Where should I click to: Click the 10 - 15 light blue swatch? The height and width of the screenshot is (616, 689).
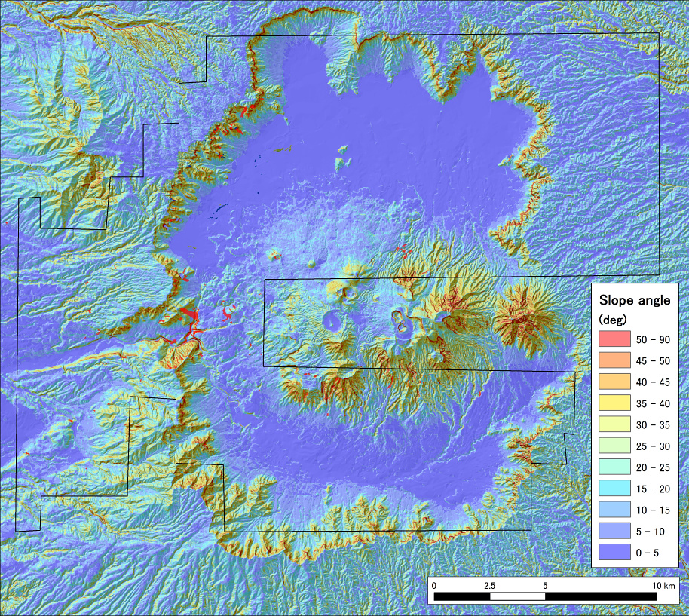(614, 509)
